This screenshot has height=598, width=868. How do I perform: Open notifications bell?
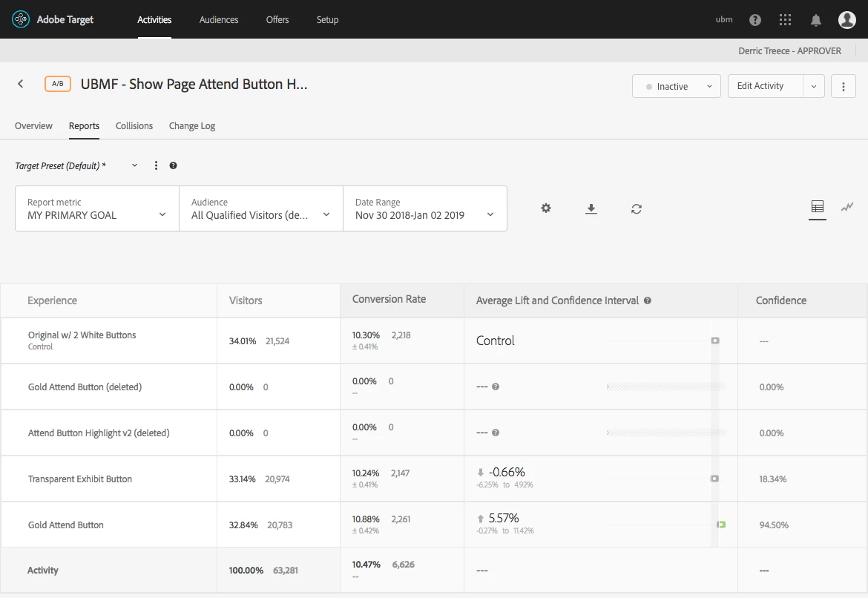tap(816, 20)
